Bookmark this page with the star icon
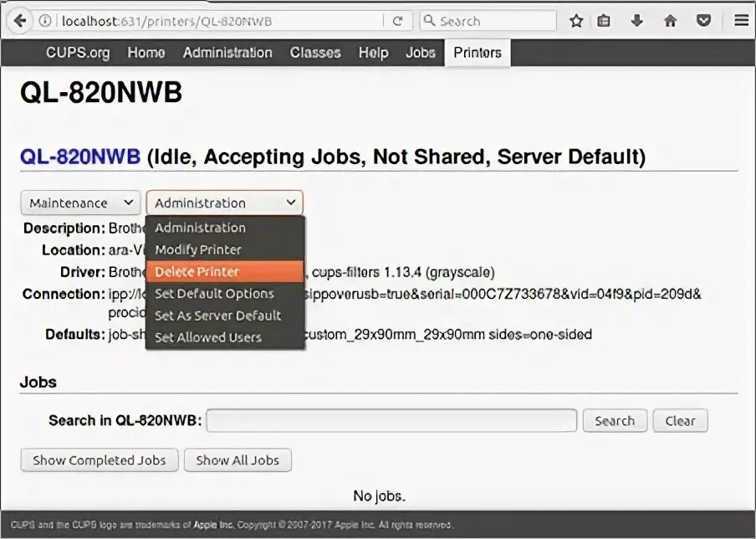756x539 pixels. point(576,21)
